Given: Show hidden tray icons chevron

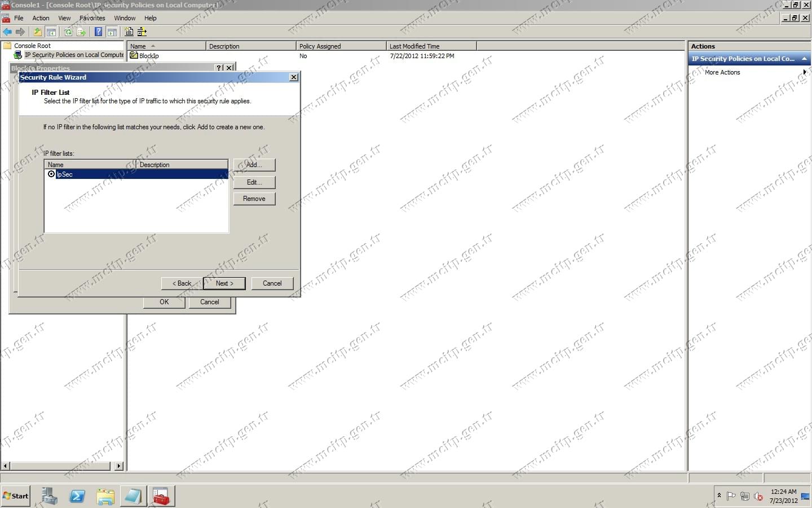Looking at the screenshot, I should [x=719, y=496].
